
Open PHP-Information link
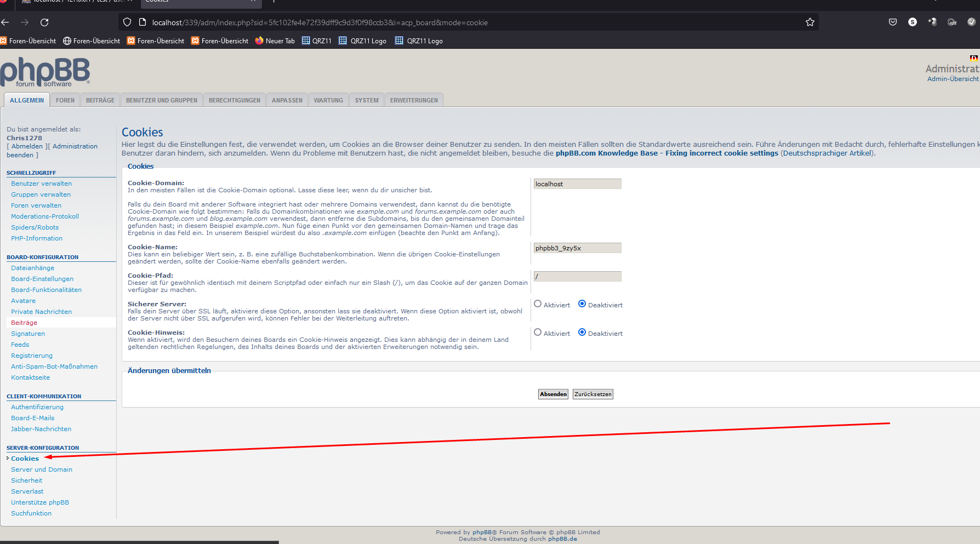(37, 238)
